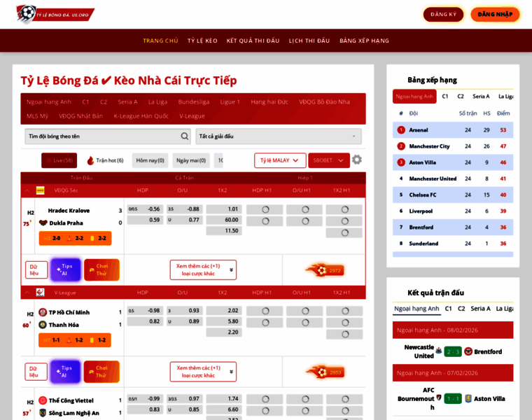Click the Dukla Praha team crest
The image size is (532, 420).
point(43,223)
